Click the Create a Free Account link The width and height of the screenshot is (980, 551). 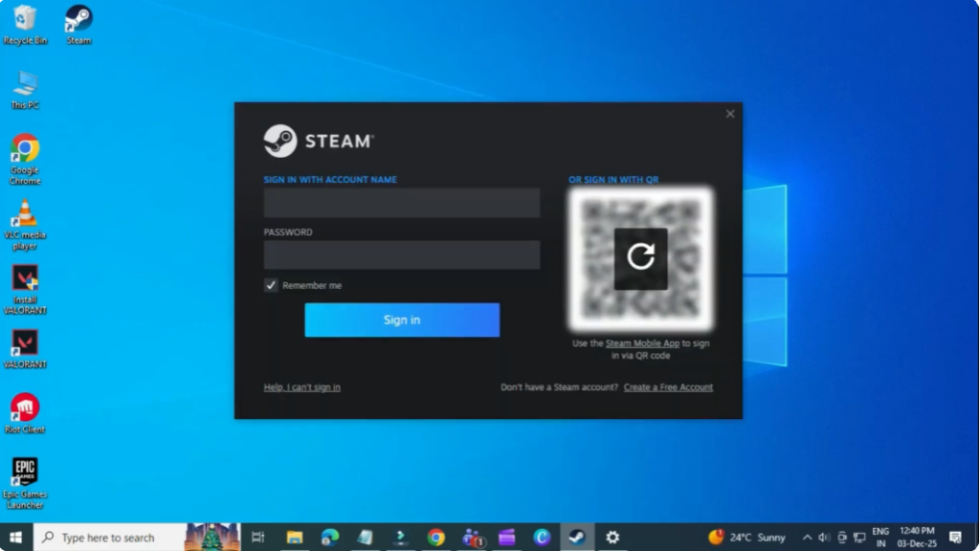click(x=667, y=386)
